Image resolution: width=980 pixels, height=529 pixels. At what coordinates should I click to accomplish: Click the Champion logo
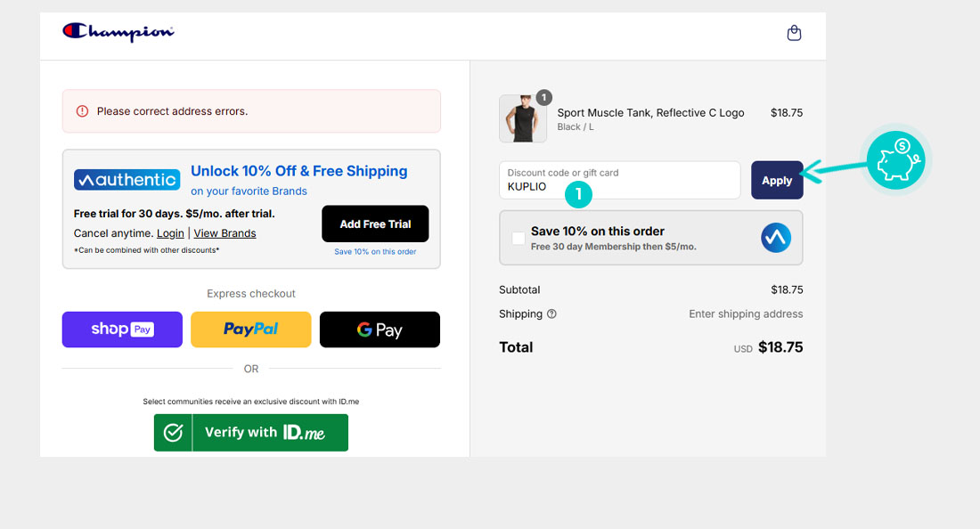coord(118,32)
